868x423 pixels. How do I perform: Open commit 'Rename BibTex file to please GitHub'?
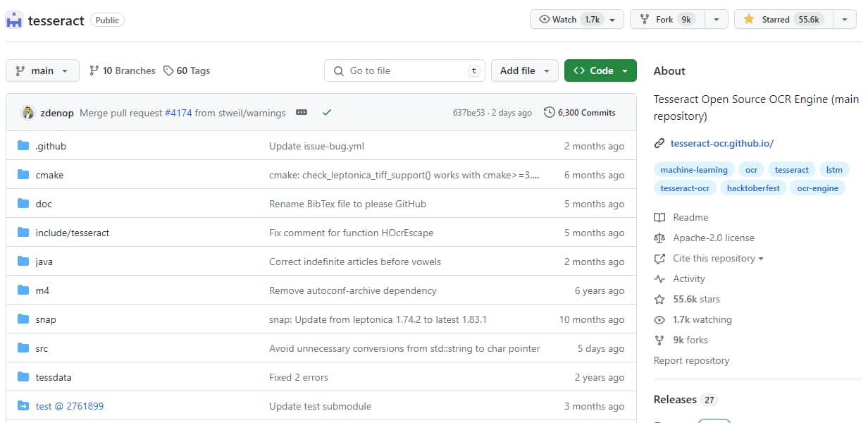coord(347,204)
